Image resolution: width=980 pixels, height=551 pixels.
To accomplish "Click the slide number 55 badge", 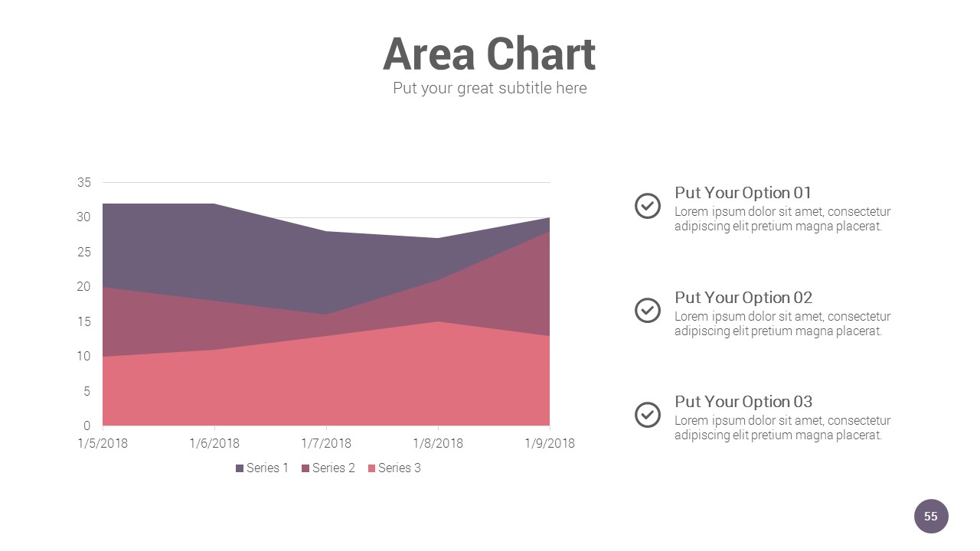I will click(x=931, y=517).
